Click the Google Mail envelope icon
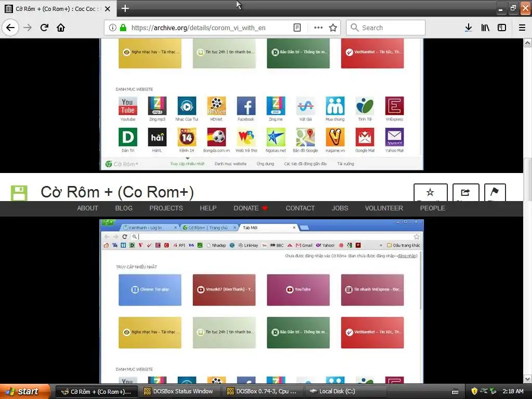532x399 pixels. 365,137
